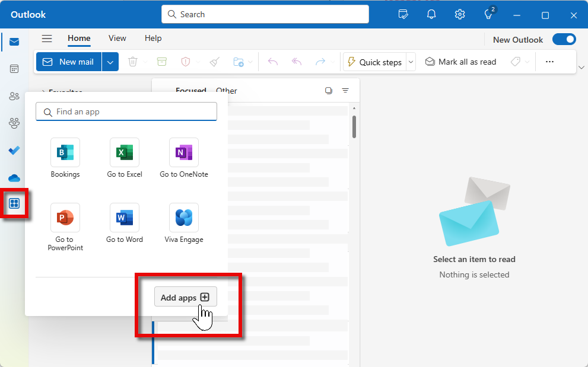Viewport: 588px width, 367px height.
Task: Open Go to PowerPoint app
Action: point(65,218)
